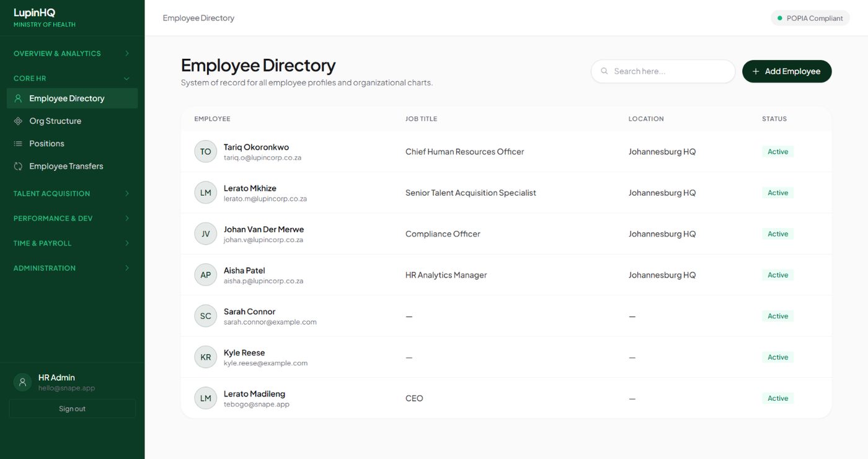The image size is (868, 459).
Task: Click the LM avatar for Lerato Madileng
Action: coord(206,398)
